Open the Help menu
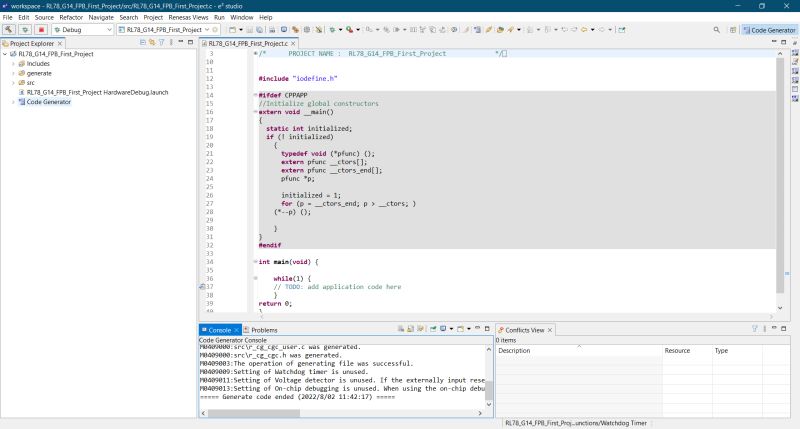 tap(265, 17)
